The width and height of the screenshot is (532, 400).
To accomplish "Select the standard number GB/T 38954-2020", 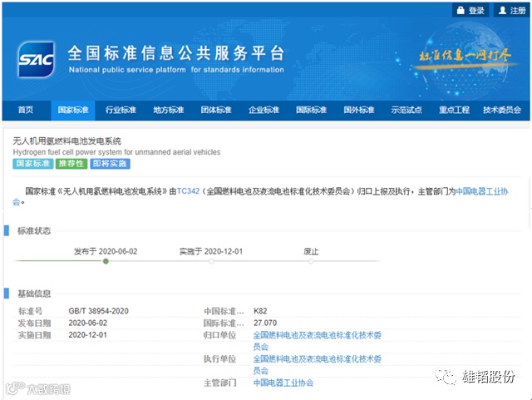I will pos(98,311).
